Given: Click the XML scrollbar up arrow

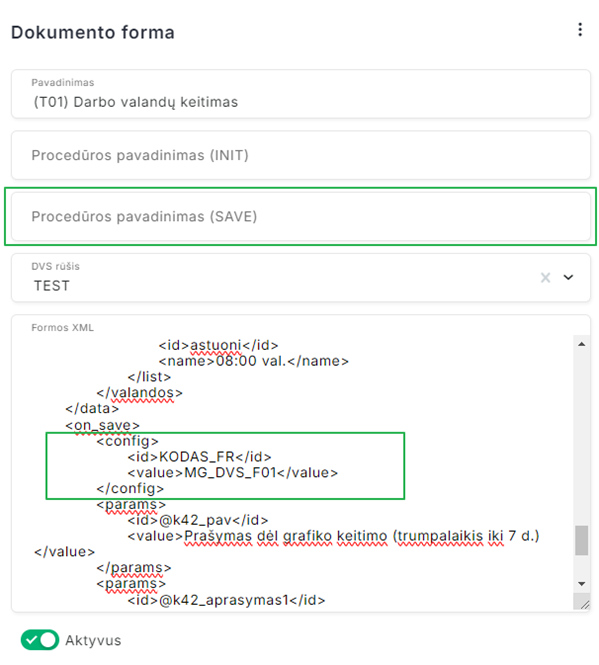Looking at the screenshot, I should [x=582, y=344].
